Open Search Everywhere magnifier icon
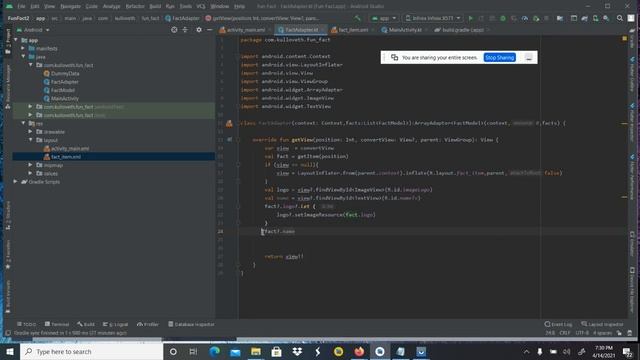Image resolution: width=640 pixels, height=360 pixels. pos(620,18)
